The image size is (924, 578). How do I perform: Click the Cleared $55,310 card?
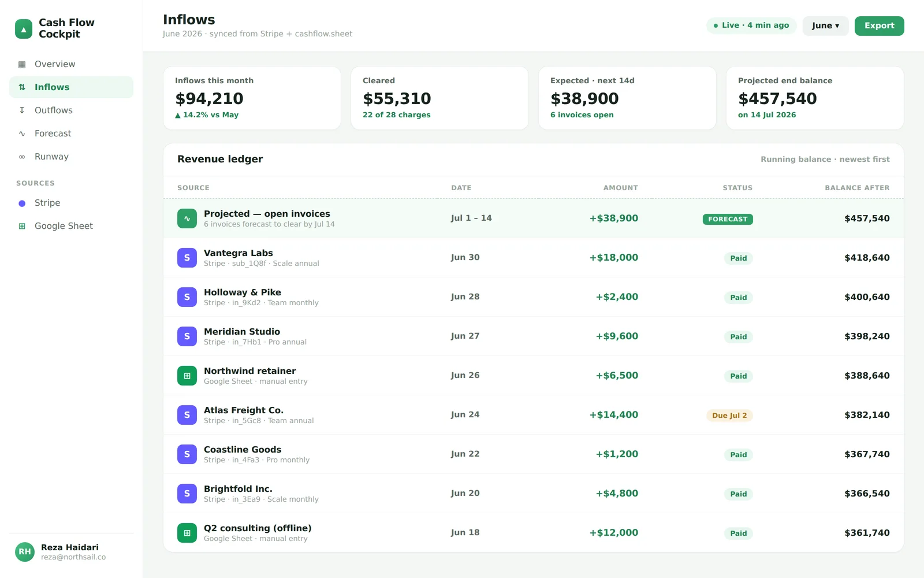click(x=439, y=98)
